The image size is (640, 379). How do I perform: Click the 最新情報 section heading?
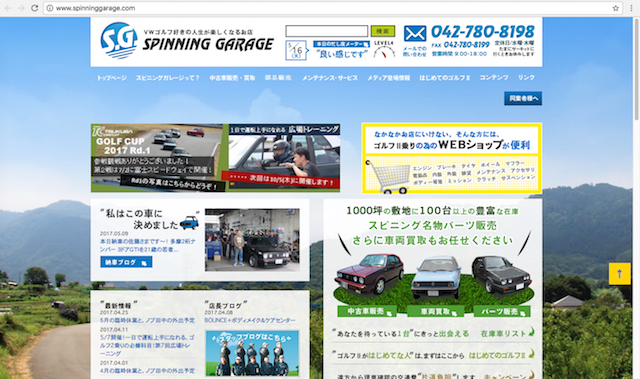118,305
